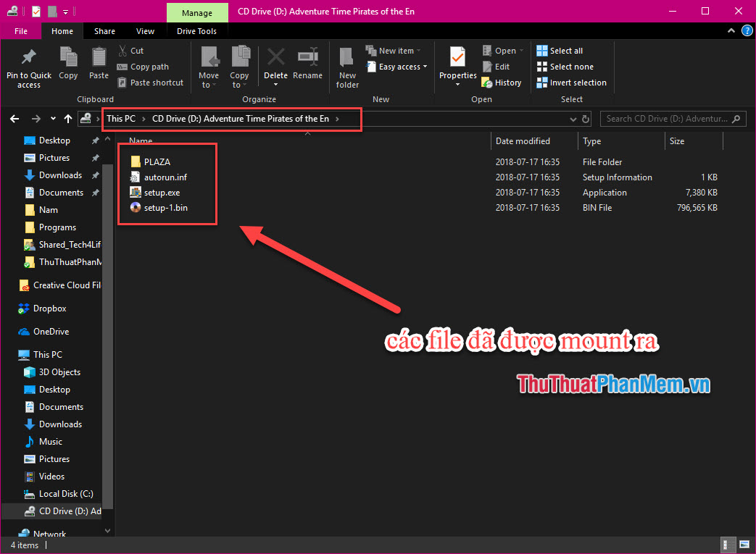The height and width of the screenshot is (554, 756).
Task: Collapse the This PC tree node
Action: 12,354
